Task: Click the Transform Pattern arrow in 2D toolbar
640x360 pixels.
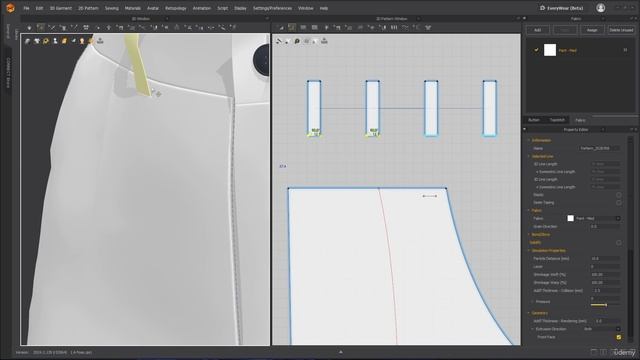Action: point(280,27)
